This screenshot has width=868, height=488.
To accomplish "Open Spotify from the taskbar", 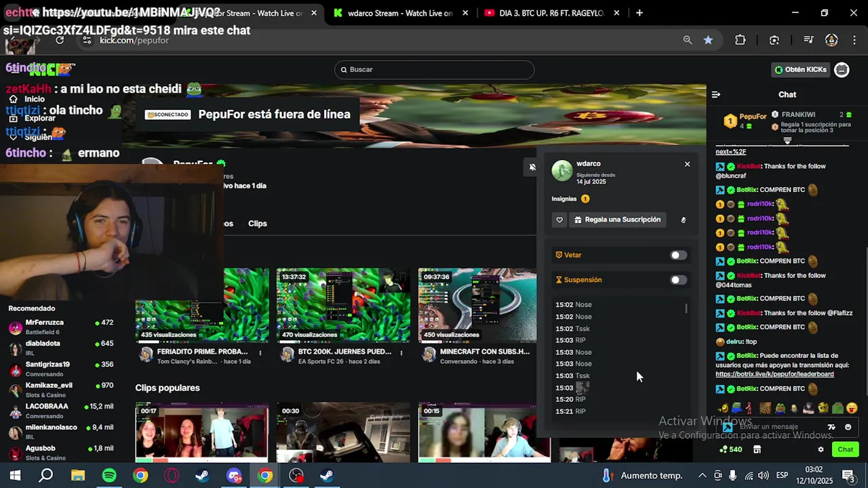I will pos(109,476).
